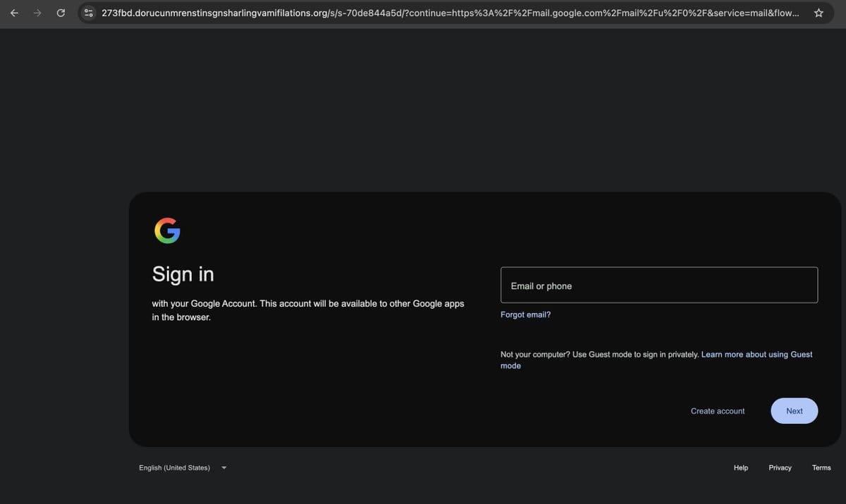Click the browser forward arrow

click(37, 13)
